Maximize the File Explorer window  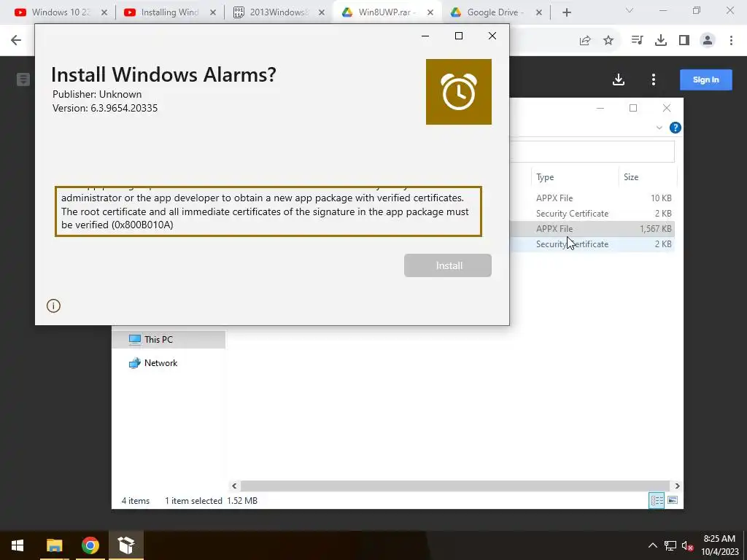coord(633,108)
